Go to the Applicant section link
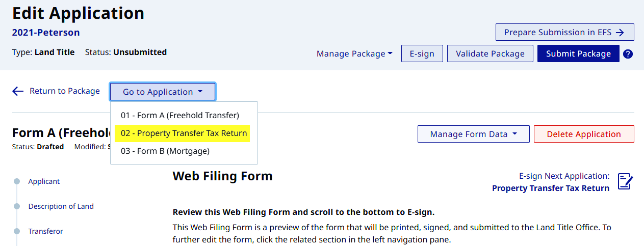 coord(44,181)
